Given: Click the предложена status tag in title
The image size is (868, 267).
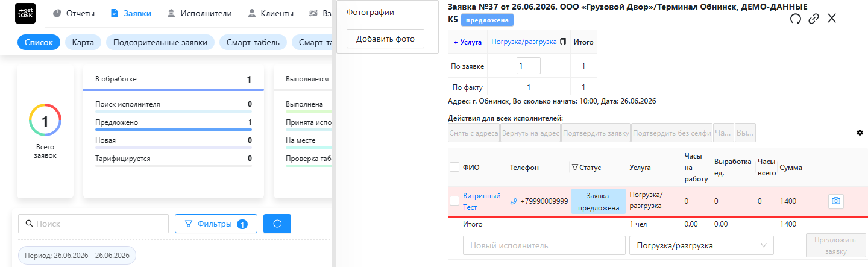Looking at the screenshot, I should pos(487,20).
